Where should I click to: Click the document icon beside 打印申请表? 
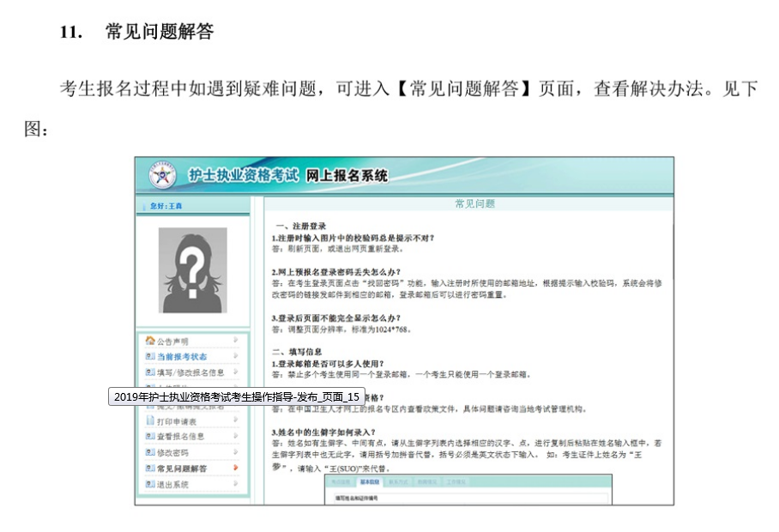[150, 421]
